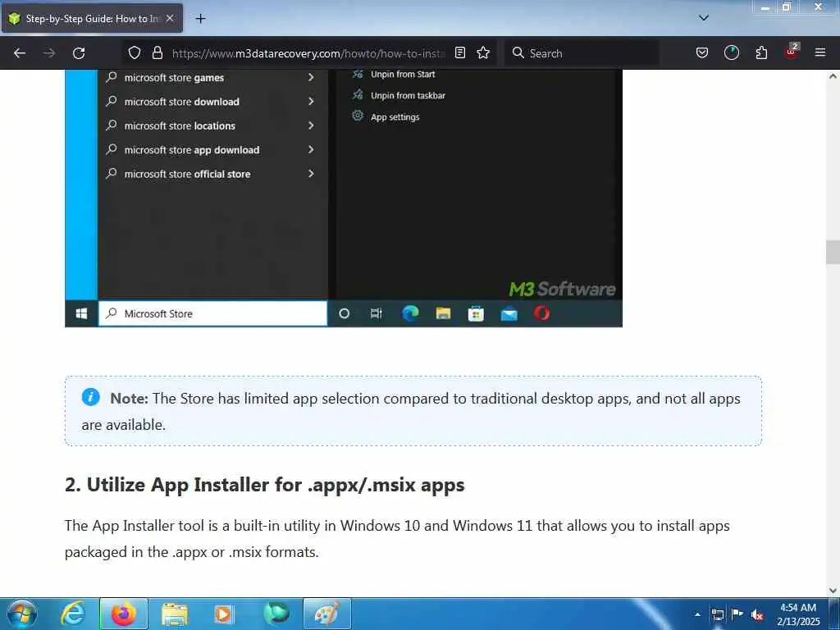The width and height of the screenshot is (840, 630).
Task: Click heading "2. Utilize App Installer for .appx/.msix apps"
Action: pos(265,485)
